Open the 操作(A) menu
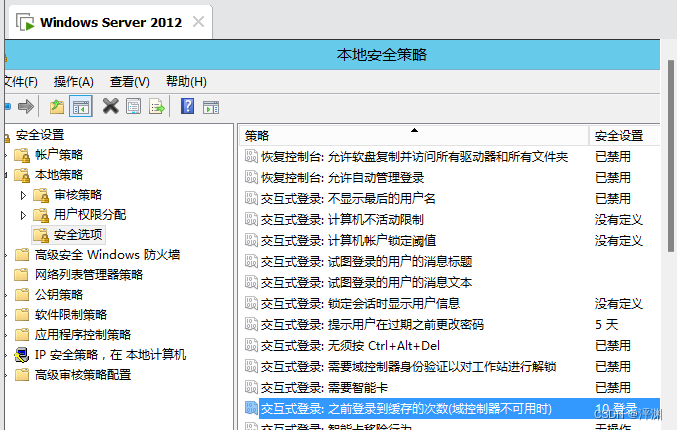 pyautogui.click(x=74, y=82)
